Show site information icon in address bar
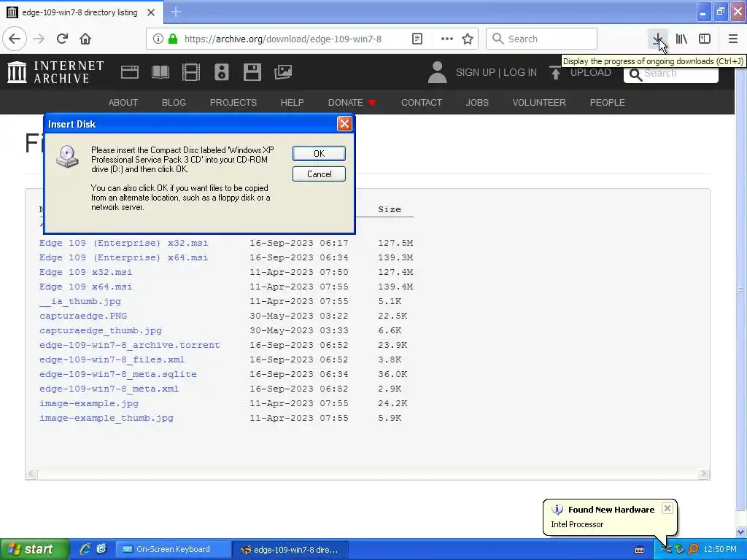The image size is (747, 560). click(x=158, y=39)
